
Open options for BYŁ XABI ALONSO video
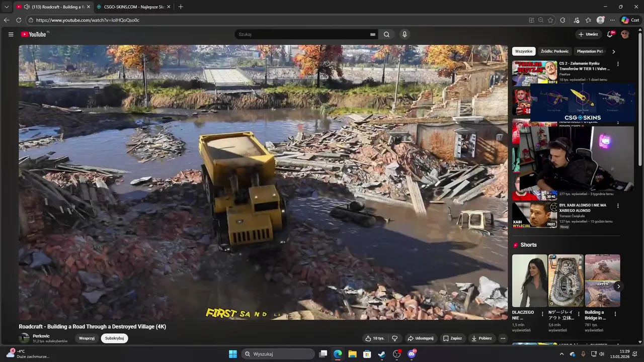(x=618, y=206)
